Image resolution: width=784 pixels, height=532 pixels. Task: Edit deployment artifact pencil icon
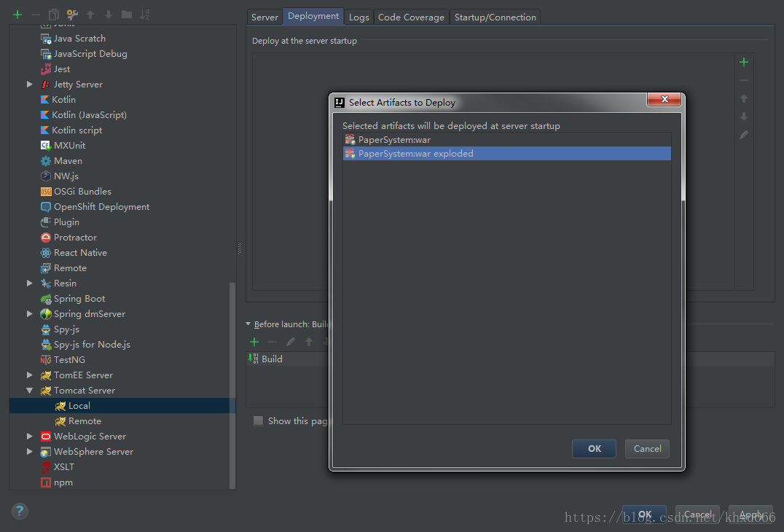743,135
